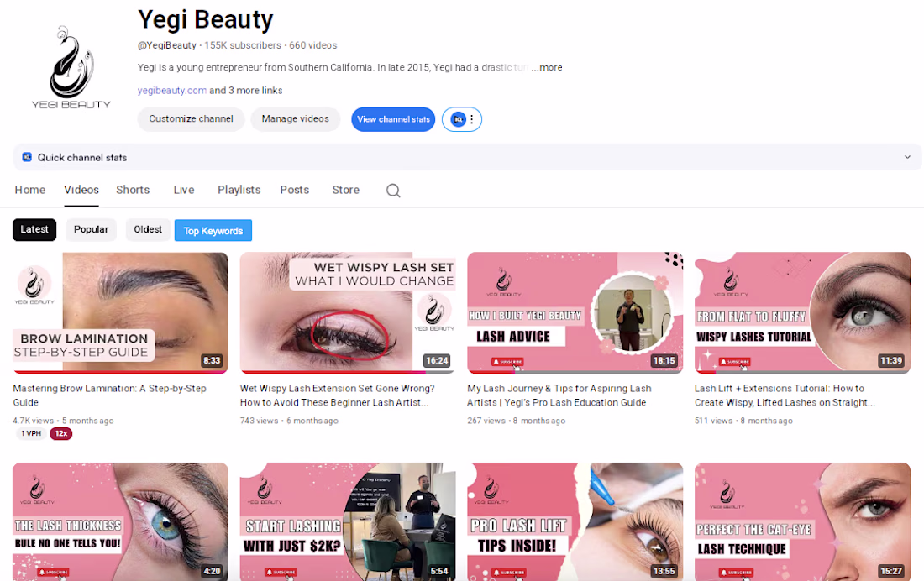This screenshot has height=581, width=924.
Task: Click the '155K subscribers' text
Action: (243, 45)
